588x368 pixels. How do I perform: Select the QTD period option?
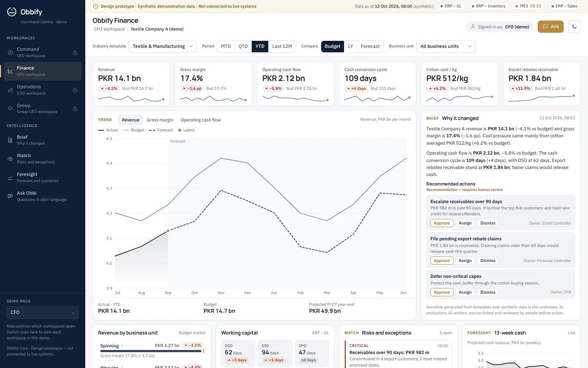(243, 46)
